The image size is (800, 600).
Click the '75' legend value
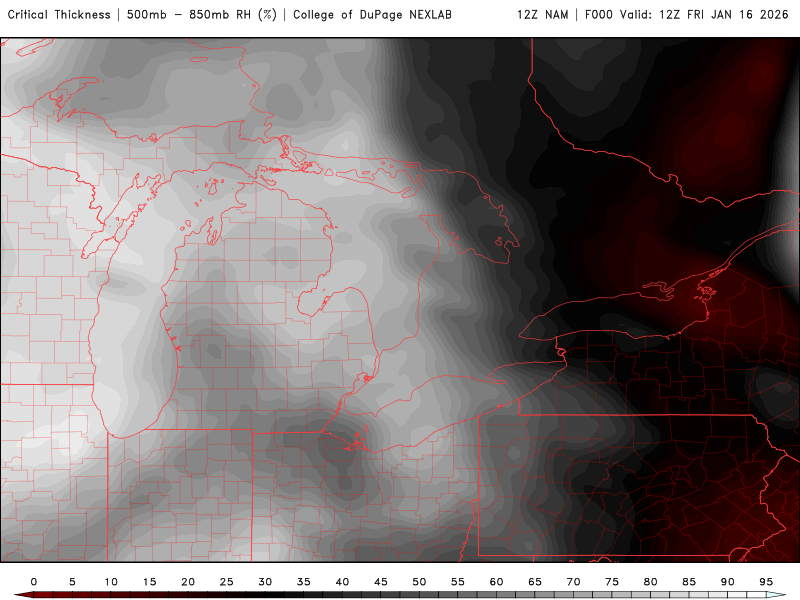(612, 582)
